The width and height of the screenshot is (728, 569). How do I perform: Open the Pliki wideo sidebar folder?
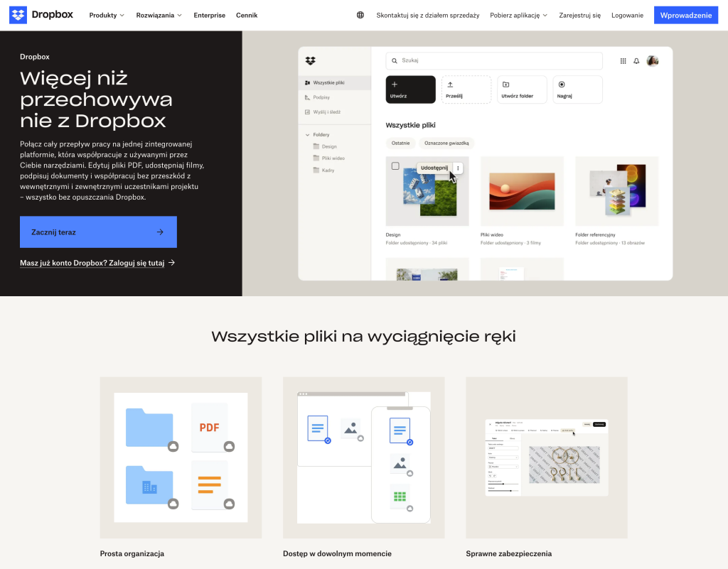tap(328, 158)
